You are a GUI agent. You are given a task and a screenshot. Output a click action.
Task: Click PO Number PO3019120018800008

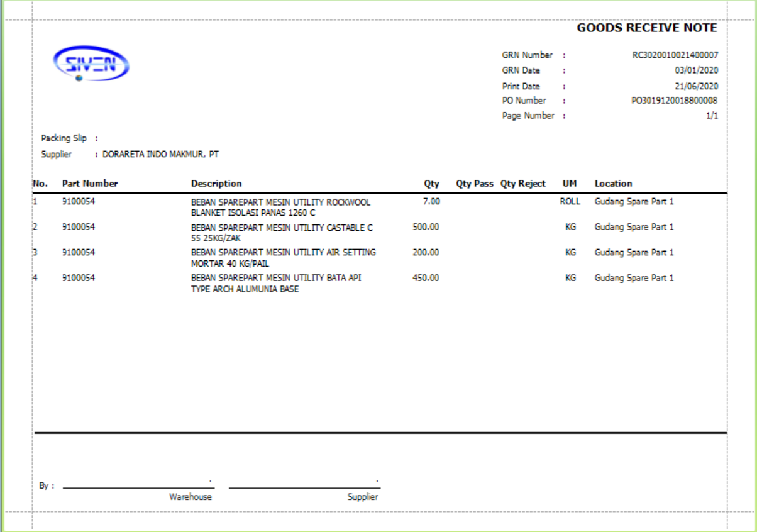click(x=675, y=101)
